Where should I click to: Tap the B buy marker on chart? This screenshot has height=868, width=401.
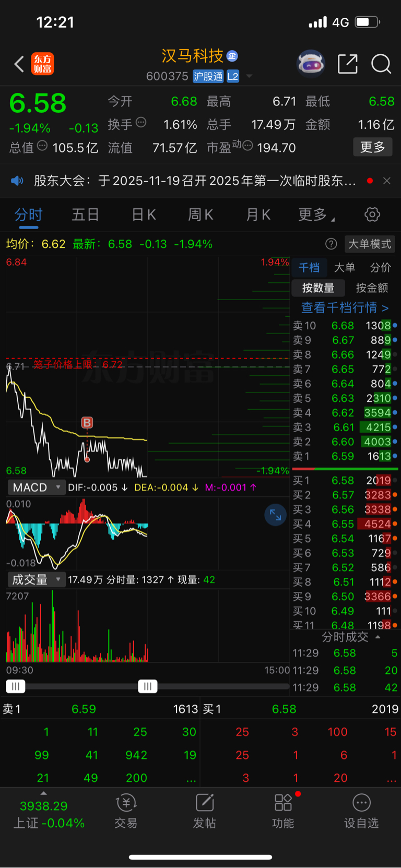87,423
